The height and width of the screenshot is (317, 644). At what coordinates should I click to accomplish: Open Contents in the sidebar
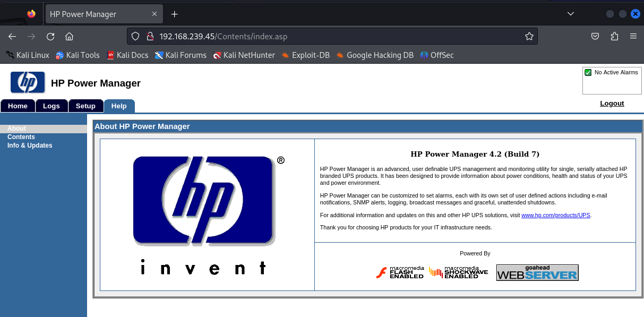tap(21, 137)
